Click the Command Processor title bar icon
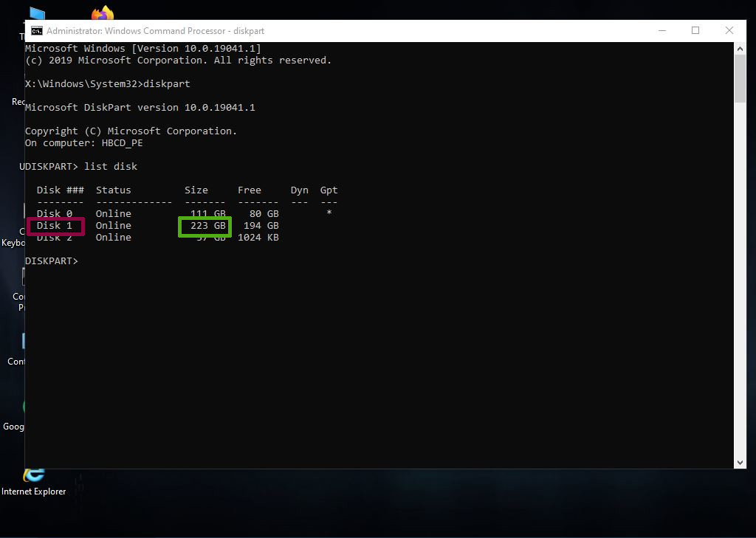This screenshot has height=538, width=756. [36, 31]
